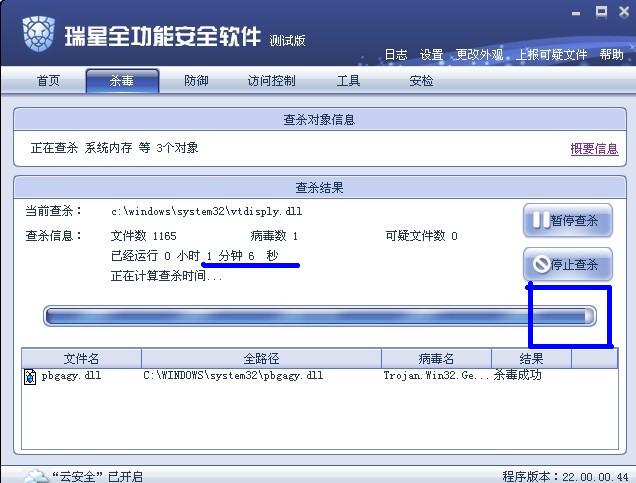Select the 安检 security check tab

(421, 81)
